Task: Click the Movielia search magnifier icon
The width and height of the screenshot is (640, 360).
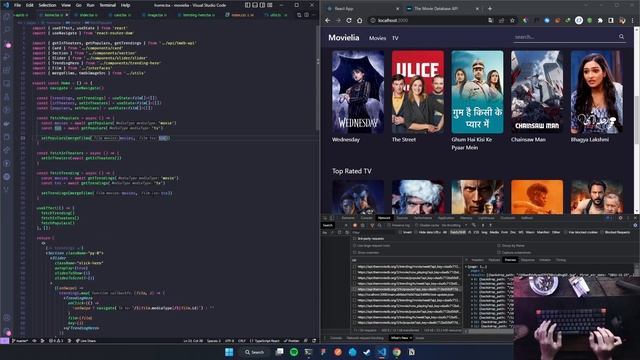Action: point(621,37)
